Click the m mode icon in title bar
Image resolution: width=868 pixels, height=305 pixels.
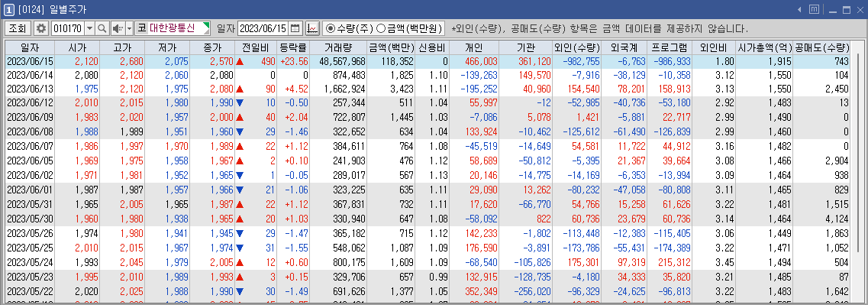(814, 9)
